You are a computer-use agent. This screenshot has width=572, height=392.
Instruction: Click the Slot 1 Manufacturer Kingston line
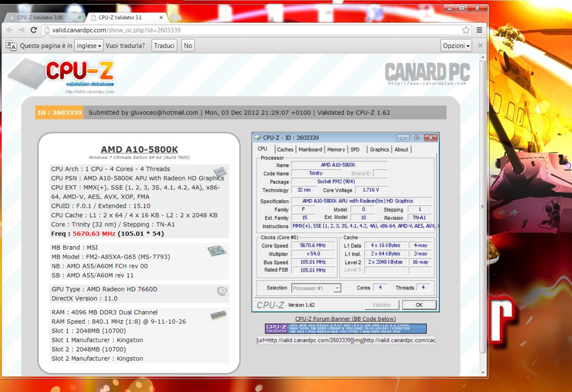[x=97, y=340]
